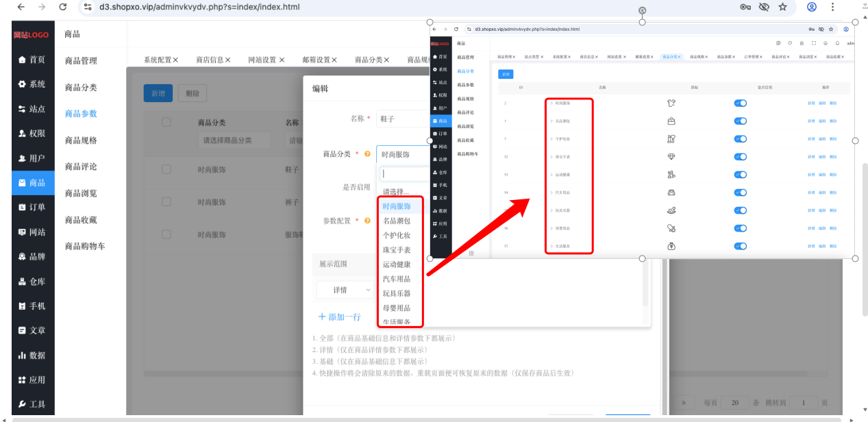Tick the select-all checkbox in the table header

tap(166, 123)
